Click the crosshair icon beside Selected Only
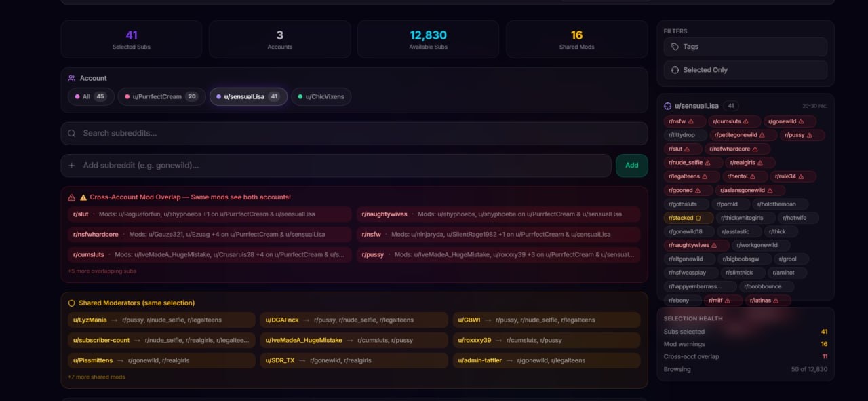 pyautogui.click(x=674, y=69)
